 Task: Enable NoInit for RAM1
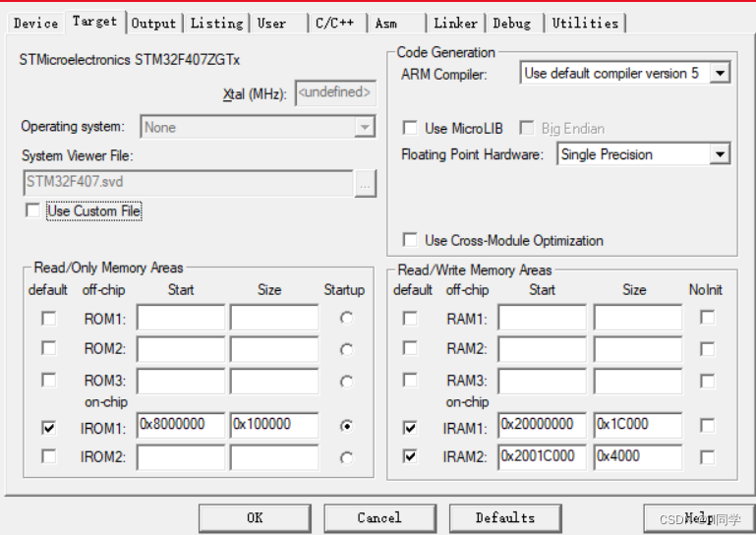click(707, 318)
